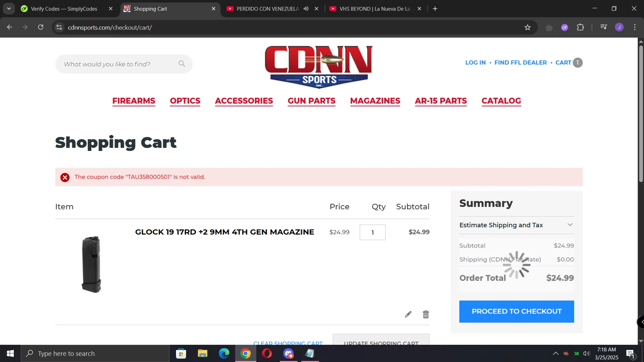
Task: Open the CATALOG menu
Action: tap(501, 101)
